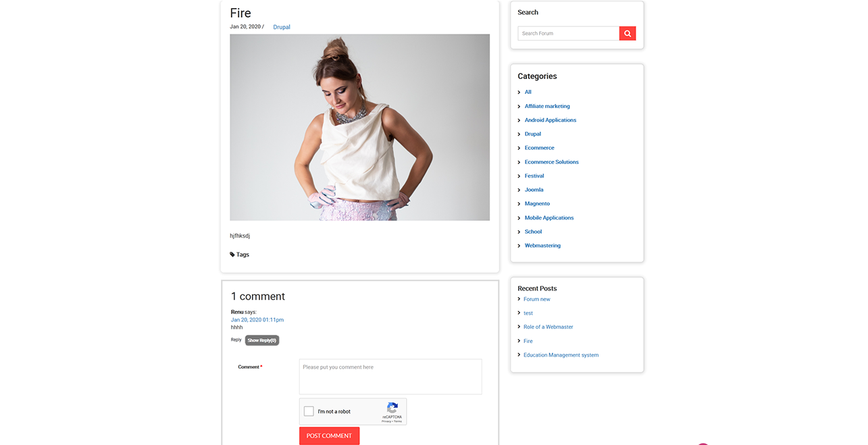Click the arrow beside Education Management system
The height and width of the screenshot is (445, 868).
[519, 355]
